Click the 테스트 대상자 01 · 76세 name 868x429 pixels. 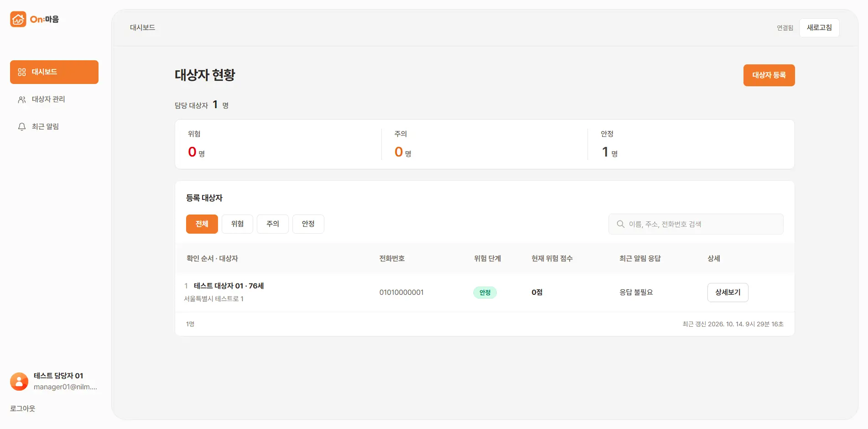tap(229, 286)
